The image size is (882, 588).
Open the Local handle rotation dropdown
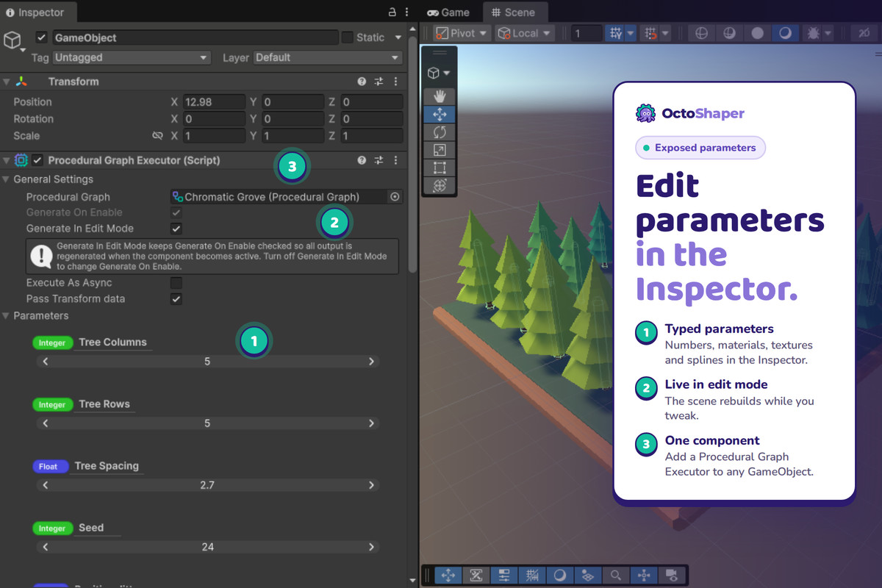[525, 33]
